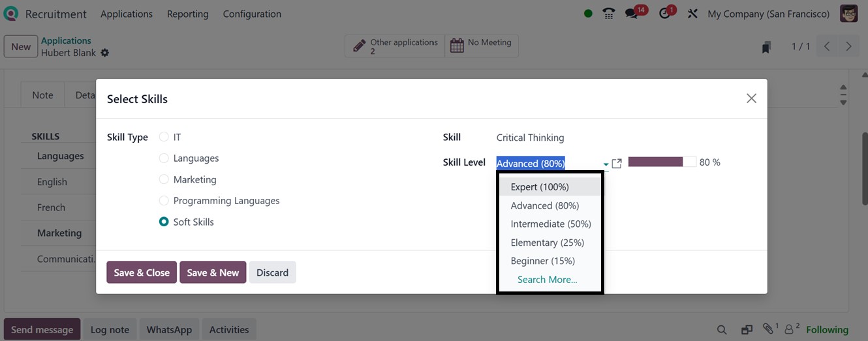Open the voice call phone icon

[609, 14]
